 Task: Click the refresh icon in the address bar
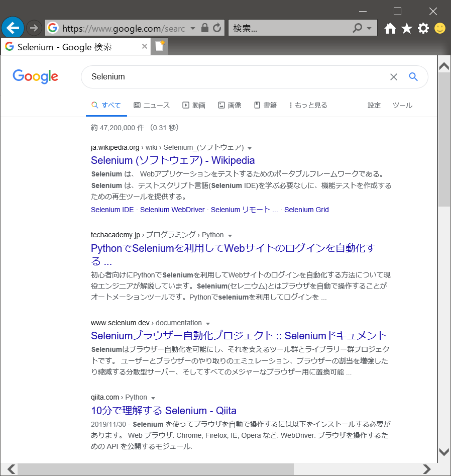coord(217,28)
